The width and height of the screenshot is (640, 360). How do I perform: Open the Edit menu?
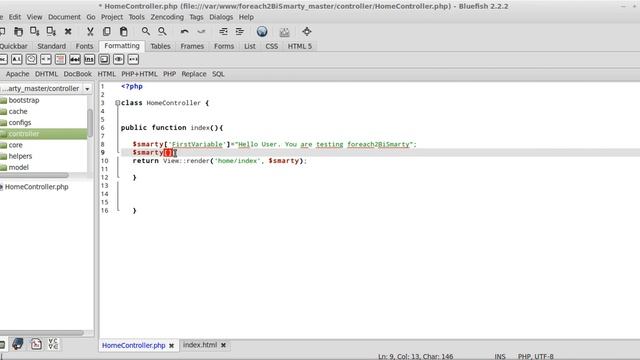(15, 17)
